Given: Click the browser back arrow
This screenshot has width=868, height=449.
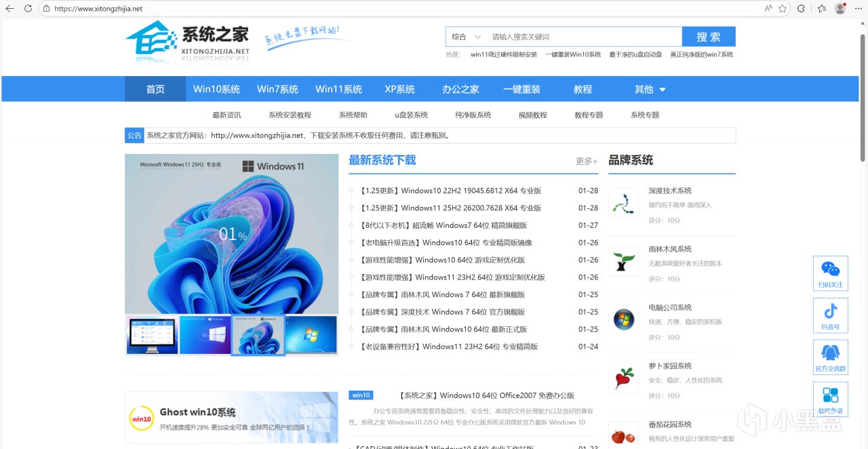Looking at the screenshot, I should [9, 9].
